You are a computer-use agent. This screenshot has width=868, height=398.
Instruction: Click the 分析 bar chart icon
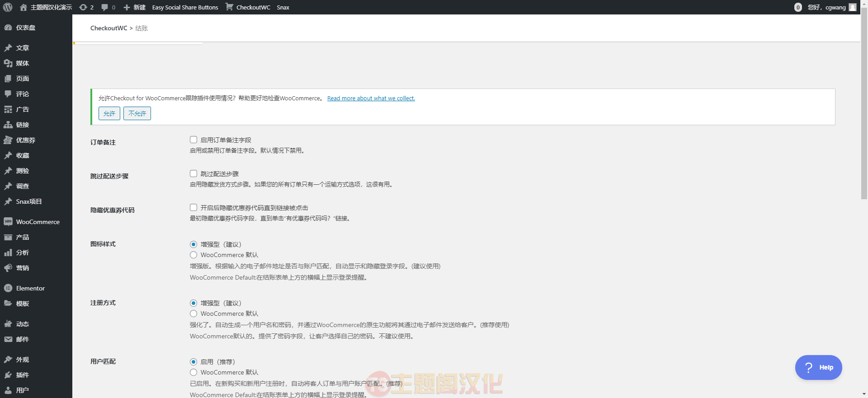pyautogui.click(x=8, y=253)
